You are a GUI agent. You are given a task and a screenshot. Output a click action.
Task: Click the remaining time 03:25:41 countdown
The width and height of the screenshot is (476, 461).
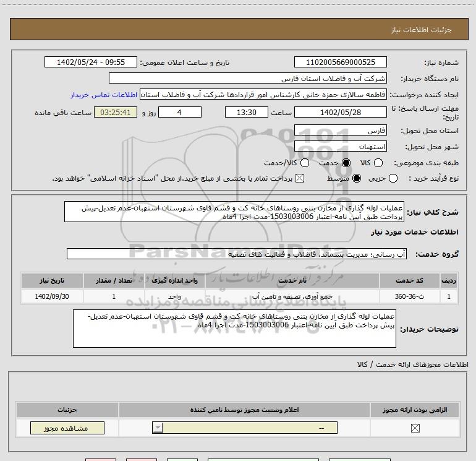(x=116, y=112)
